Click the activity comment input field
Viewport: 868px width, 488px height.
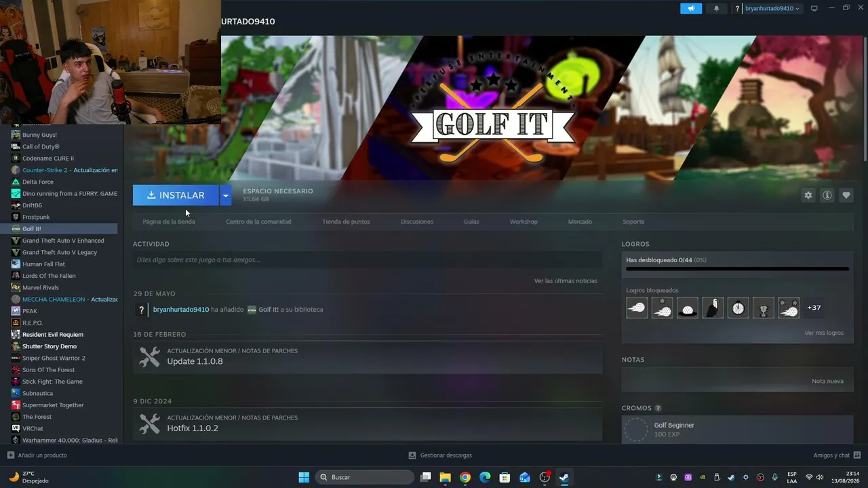pyautogui.click(x=368, y=260)
